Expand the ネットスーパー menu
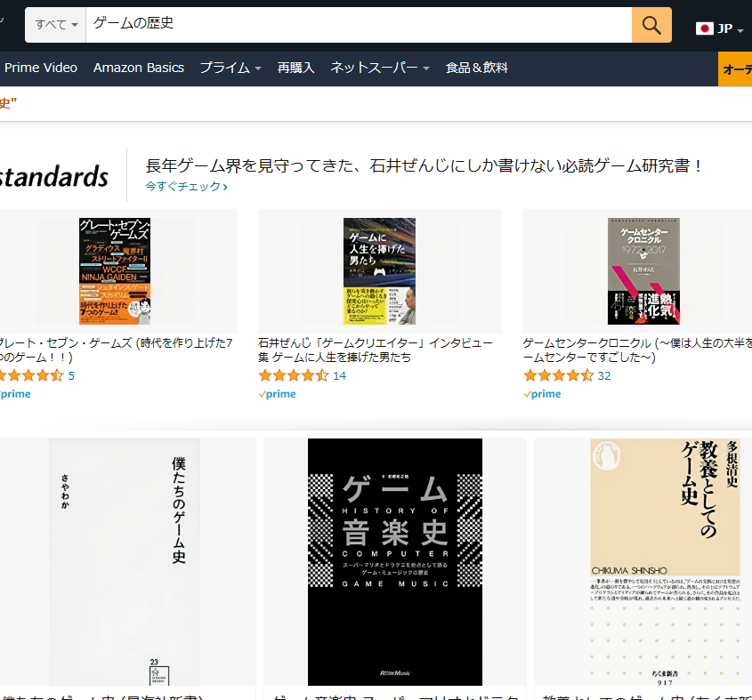The image size is (752, 700). (380, 68)
